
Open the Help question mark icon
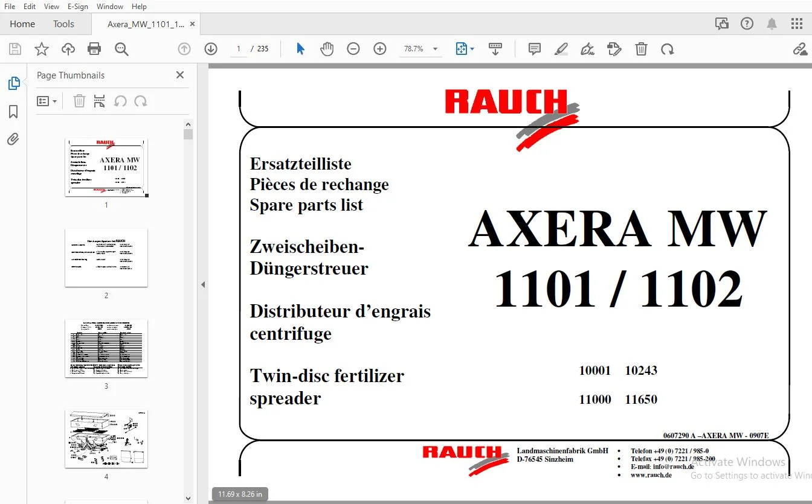pyautogui.click(x=747, y=24)
